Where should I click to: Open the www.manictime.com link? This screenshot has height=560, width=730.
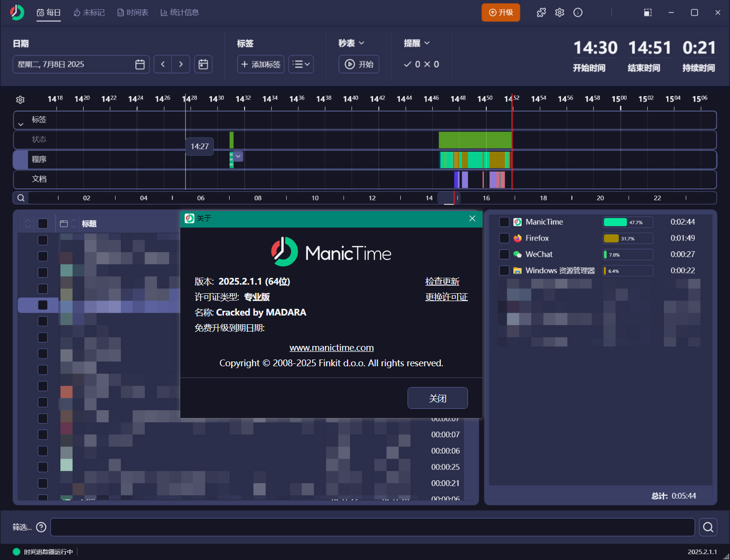332,347
